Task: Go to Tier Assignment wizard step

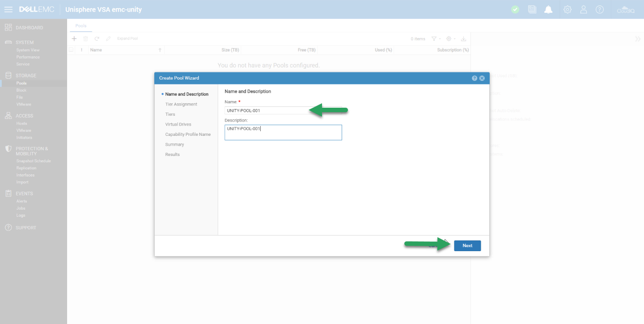Action: [181, 105]
